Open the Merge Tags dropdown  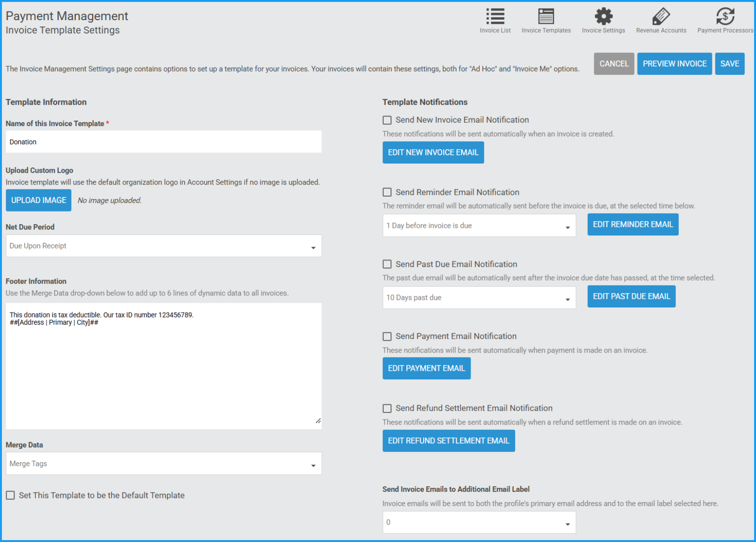[164, 464]
